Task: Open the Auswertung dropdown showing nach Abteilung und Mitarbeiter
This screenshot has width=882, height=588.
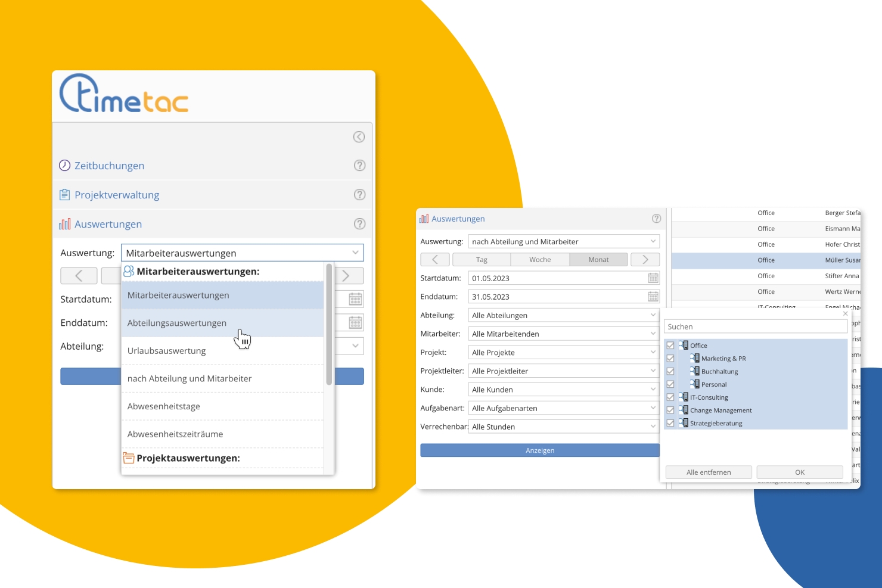Action: [564, 241]
